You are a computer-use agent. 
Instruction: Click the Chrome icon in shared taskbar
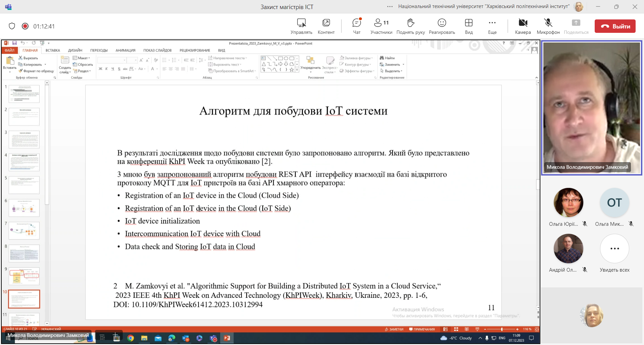(x=130, y=338)
